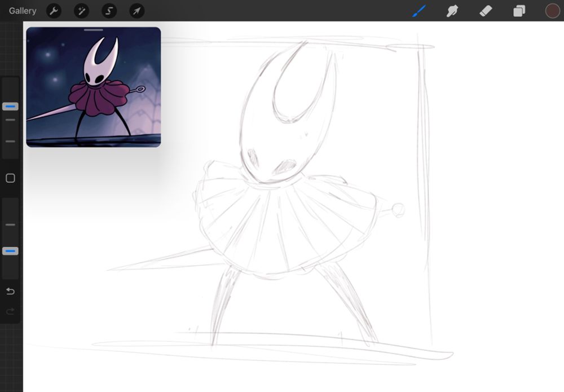Screen dimensions: 564x392
Task: Adjust the brush opacity slider handle
Action: (10, 251)
